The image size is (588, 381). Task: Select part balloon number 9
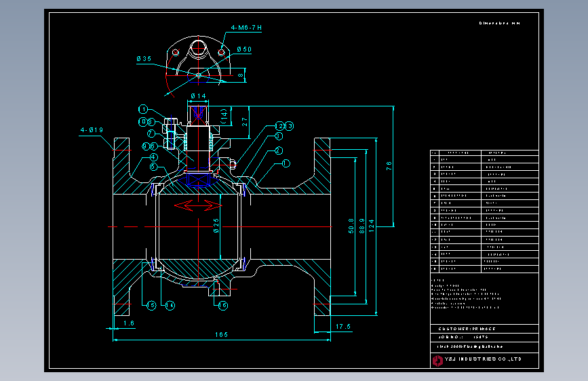[x=146, y=146]
